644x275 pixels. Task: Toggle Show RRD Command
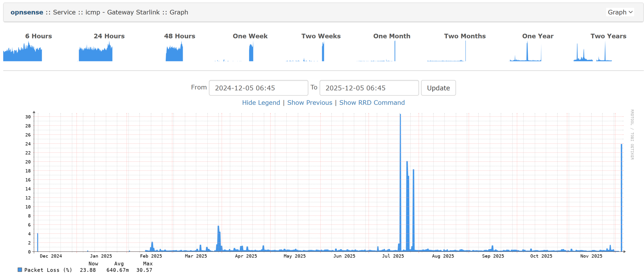pyautogui.click(x=372, y=103)
